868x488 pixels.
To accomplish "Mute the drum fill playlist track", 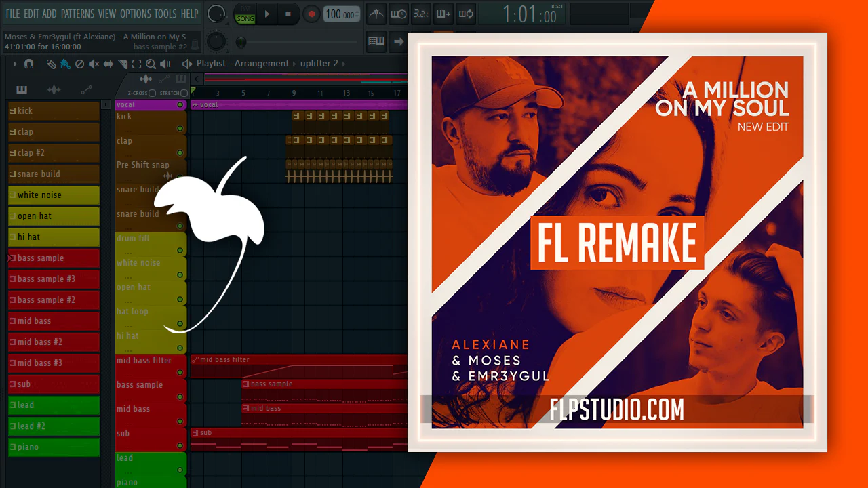I will (180, 250).
